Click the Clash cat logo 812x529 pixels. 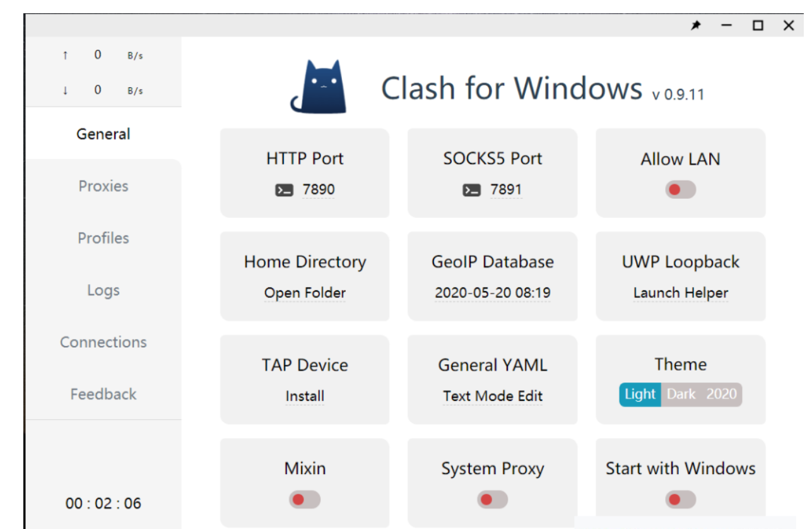[x=320, y=87]
